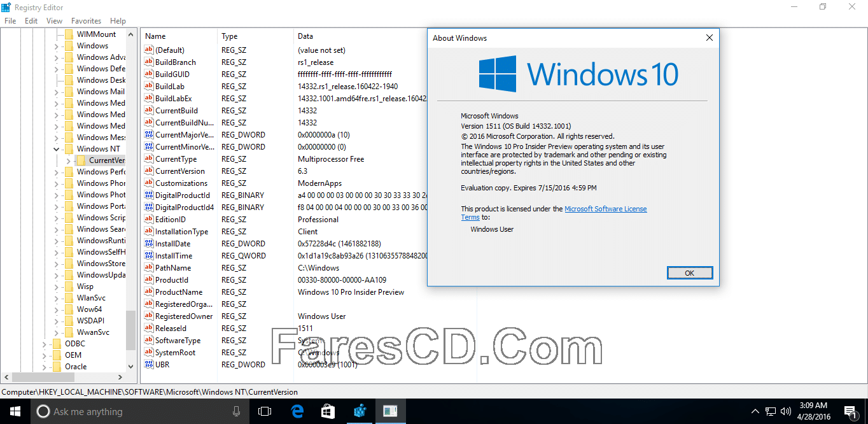Select the SystemRoot value name
The height and width of the screenshot is (424, 868).
(175, 353)
